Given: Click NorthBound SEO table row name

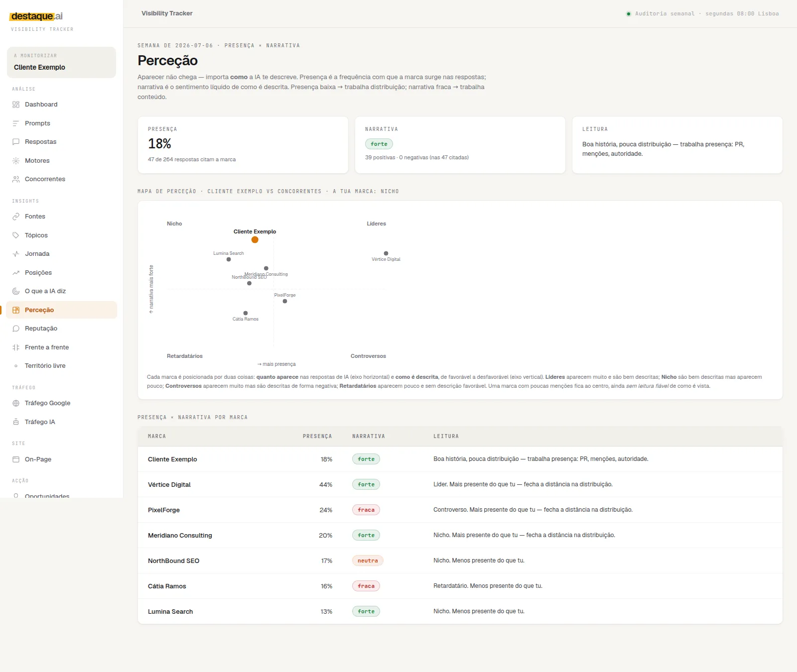Looking at the screenshot, I should [x=173, y=561].
